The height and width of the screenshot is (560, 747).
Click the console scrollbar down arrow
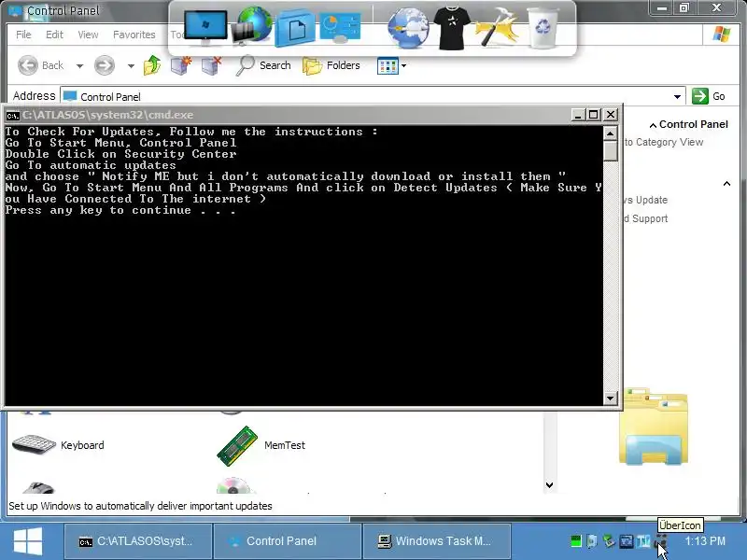611,399
